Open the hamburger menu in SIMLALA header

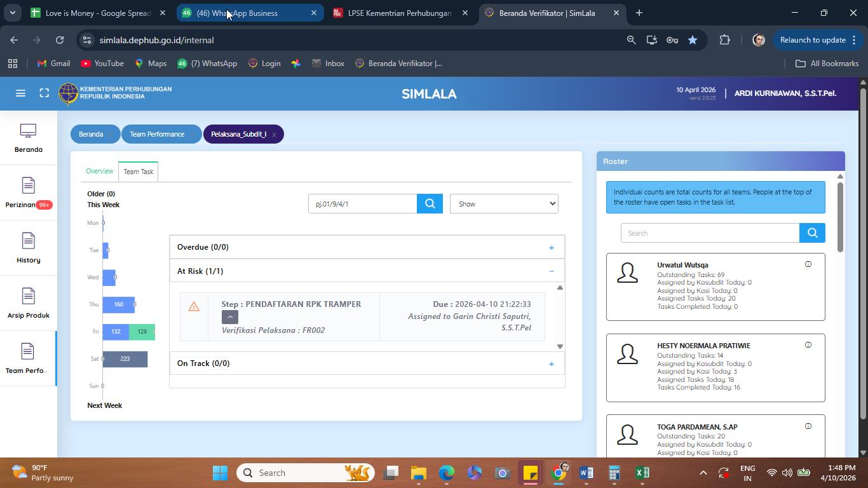tap(20, 93)
